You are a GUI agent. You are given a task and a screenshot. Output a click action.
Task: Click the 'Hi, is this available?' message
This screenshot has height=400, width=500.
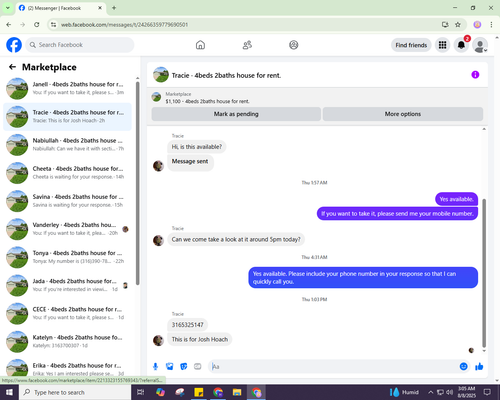click(197, 147)
